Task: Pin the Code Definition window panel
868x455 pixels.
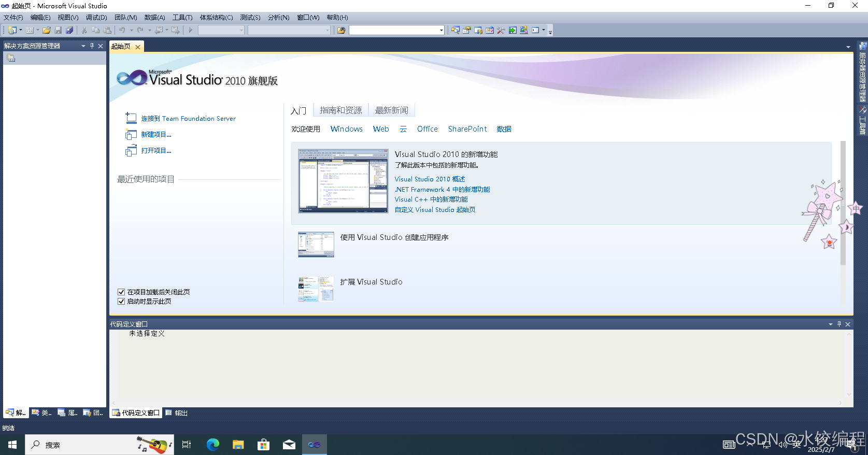Action: 839,324
